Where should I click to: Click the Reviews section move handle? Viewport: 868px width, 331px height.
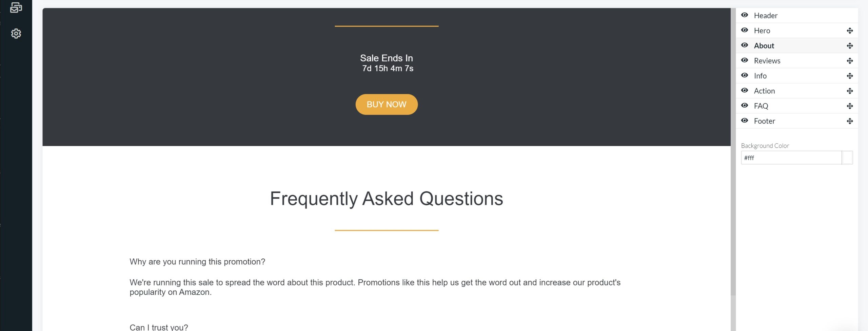[849, 61]
